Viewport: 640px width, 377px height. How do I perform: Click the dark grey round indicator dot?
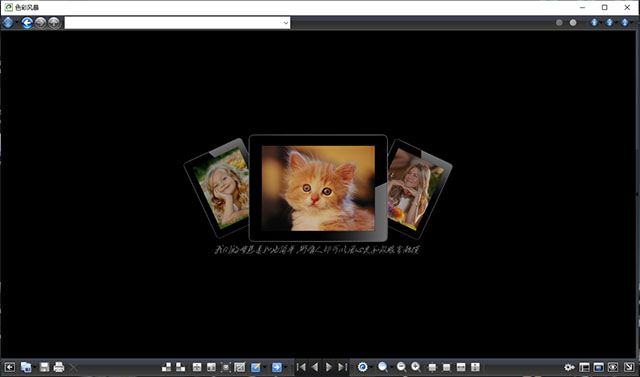tap(559, 23)
